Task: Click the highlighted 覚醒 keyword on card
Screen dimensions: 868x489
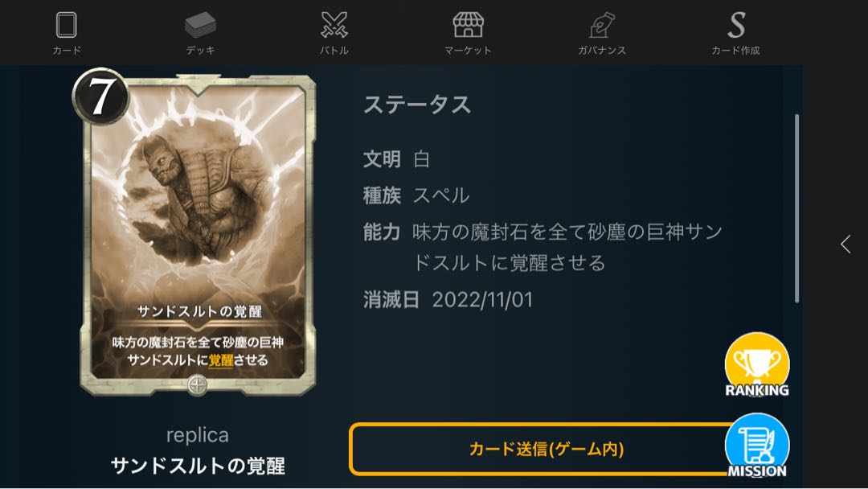Action: (221, 360)
